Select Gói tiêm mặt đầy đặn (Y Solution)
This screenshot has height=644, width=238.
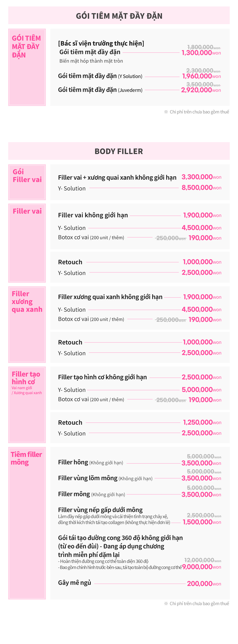[x=100, y=76]
